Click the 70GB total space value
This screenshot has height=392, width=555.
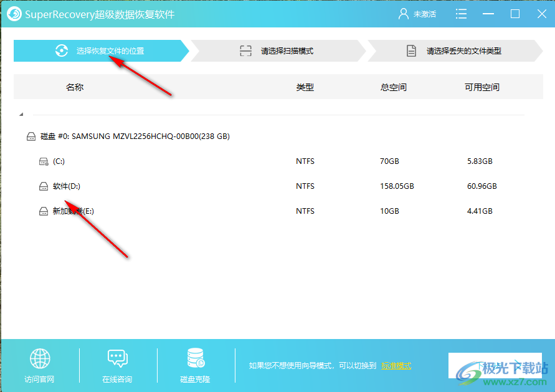(389, 161)
